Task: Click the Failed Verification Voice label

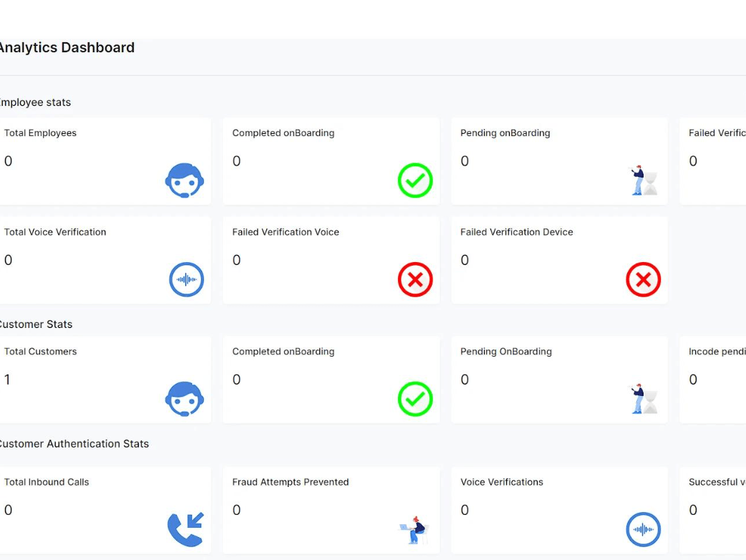Action: tap(286, 232)
